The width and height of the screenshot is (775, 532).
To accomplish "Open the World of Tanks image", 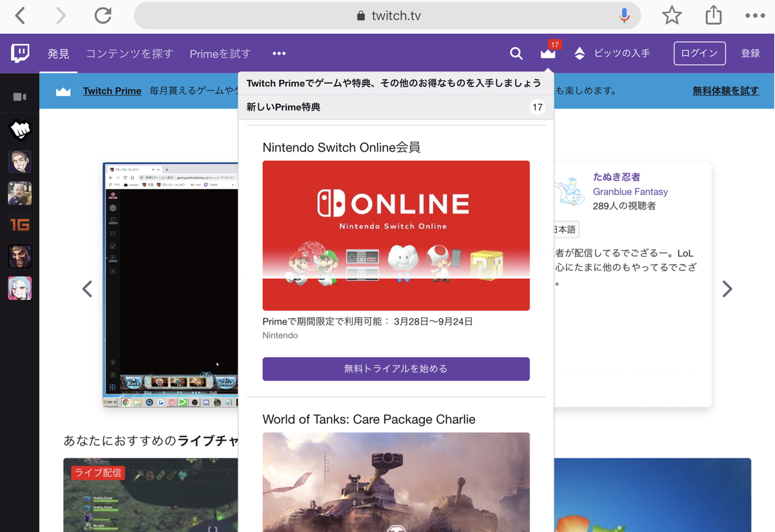I will [x=396, y=482].
